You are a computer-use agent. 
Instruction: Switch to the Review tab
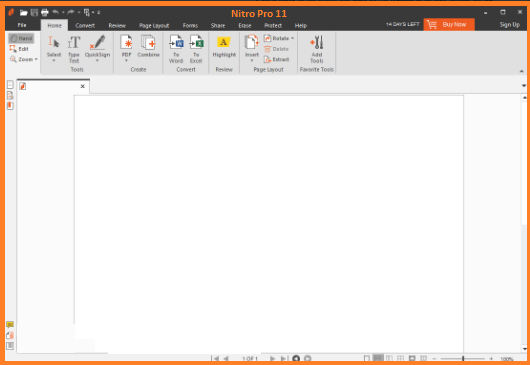117,26
